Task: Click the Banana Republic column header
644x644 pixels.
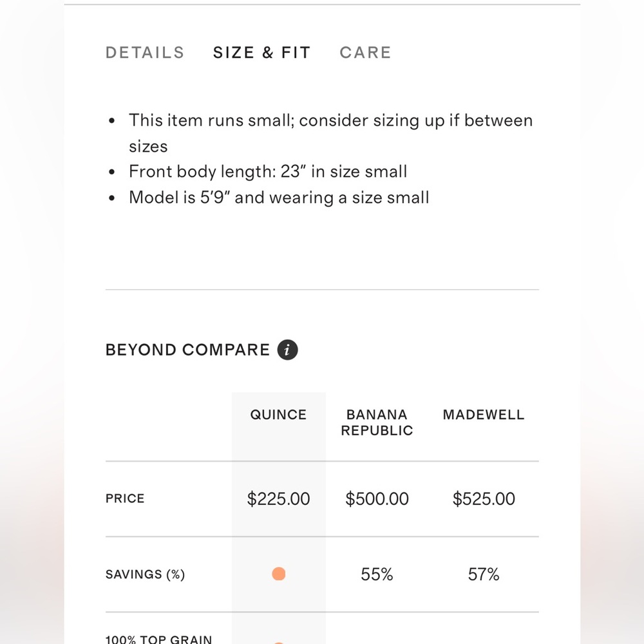Action: 377,422
